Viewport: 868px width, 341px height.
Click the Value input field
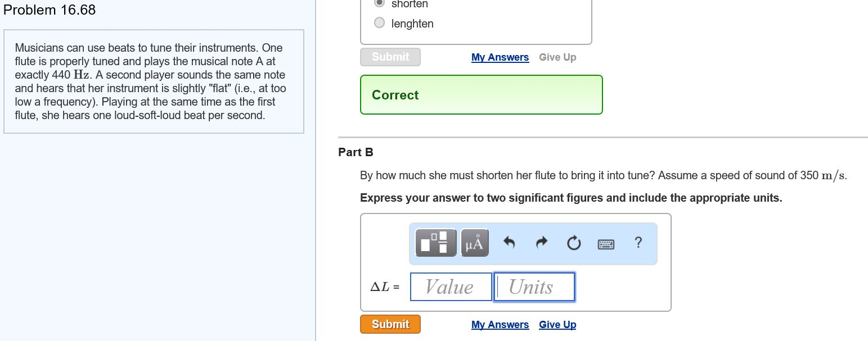(x=451, y=287)
